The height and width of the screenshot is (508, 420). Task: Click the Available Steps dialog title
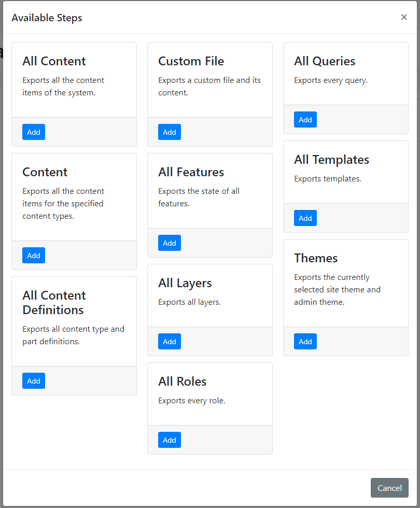coord(47,18)
